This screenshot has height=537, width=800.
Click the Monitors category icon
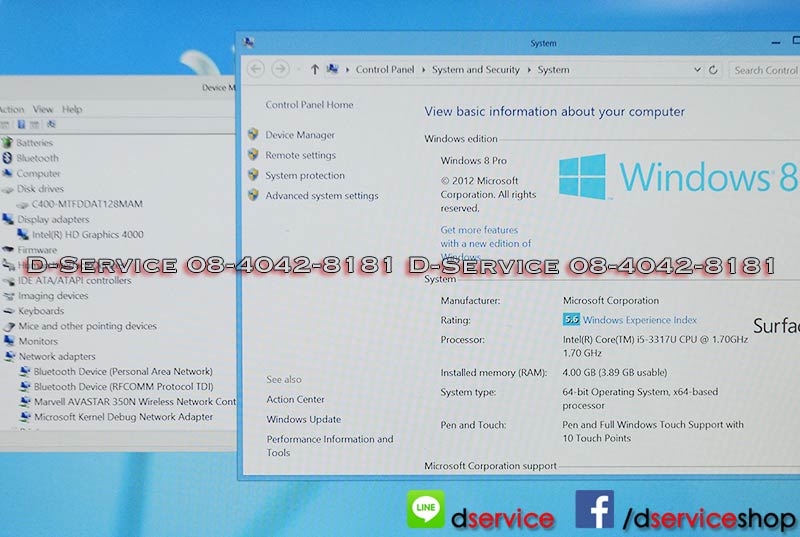tap(10, 341)
